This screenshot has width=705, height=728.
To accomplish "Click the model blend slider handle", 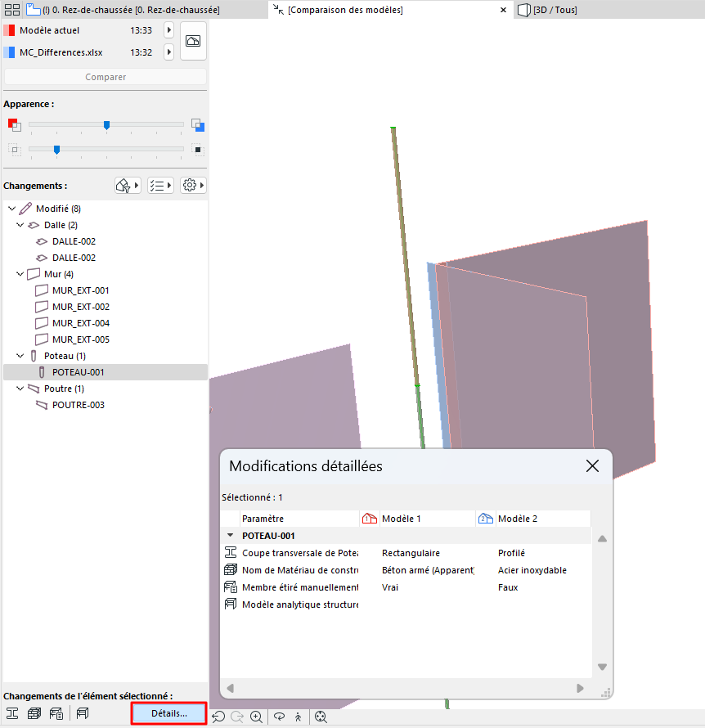I will click(x=107, y=125).
